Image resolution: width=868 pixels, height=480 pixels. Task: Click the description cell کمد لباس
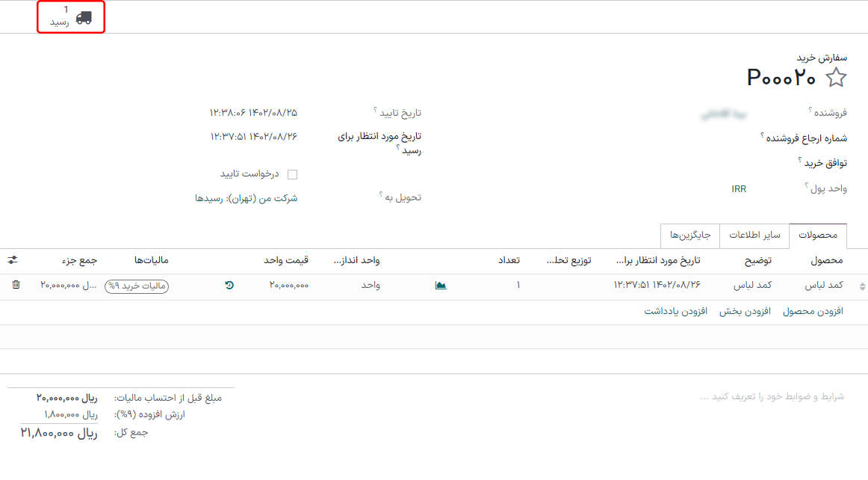pos(752,285)
